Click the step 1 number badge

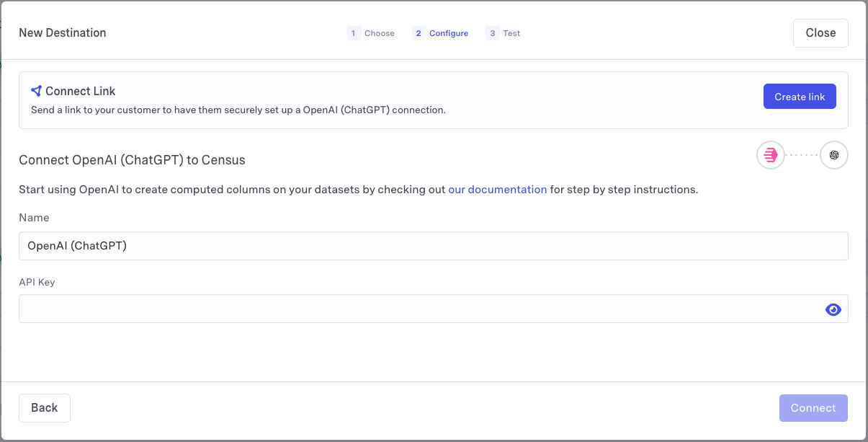click(354, 33)
